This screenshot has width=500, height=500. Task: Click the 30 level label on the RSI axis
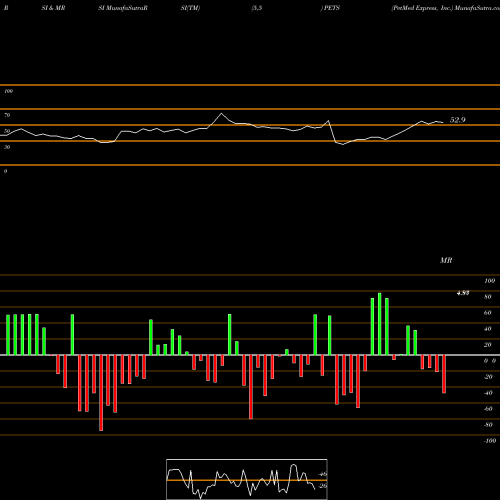(7, 147)
